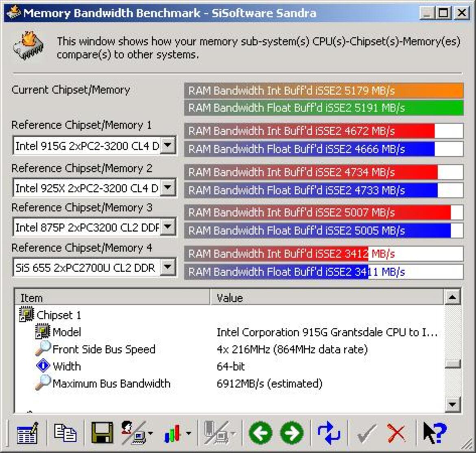Viewport: 476px width, 453px height.
Task: Click the list scrollbar thumb
Action: 452,364
